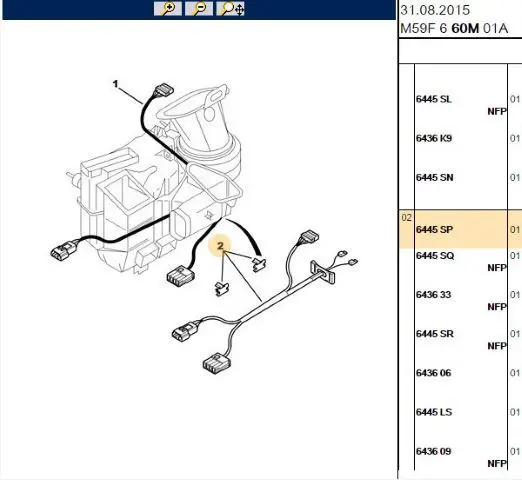Image resolution: width=522 pixels, height=480 pixels.
Task: Select part number 6445 SL
Action: pyautogui.click(x=434, y=99)
